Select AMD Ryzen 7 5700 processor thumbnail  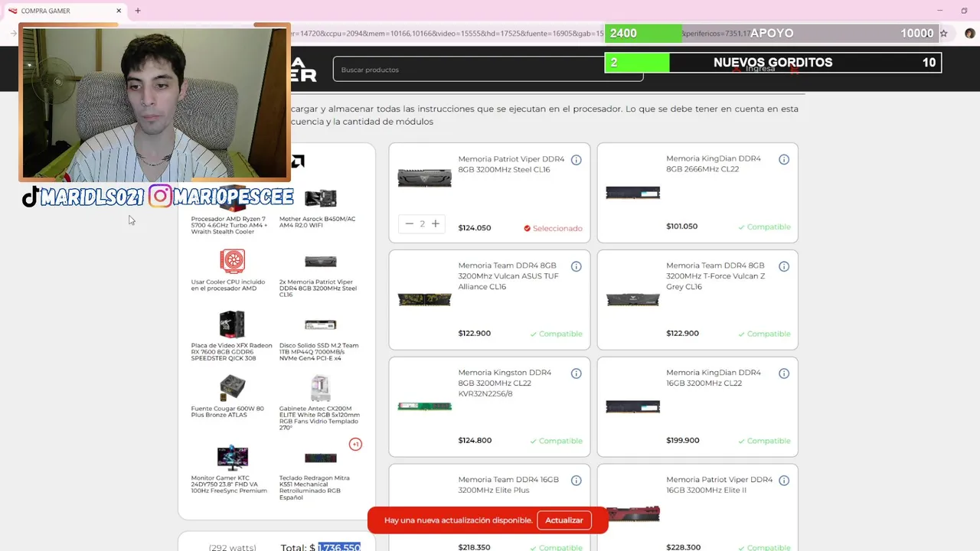click(232, 197)
